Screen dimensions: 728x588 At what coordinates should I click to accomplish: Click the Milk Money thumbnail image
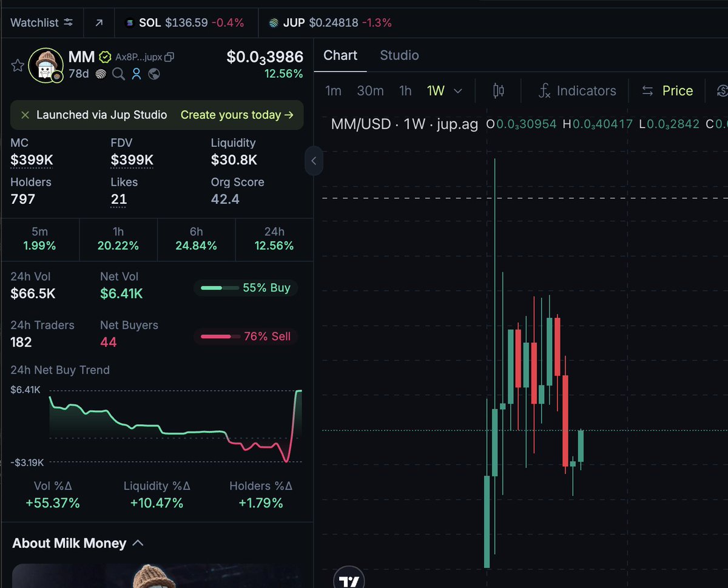point(157,576)
